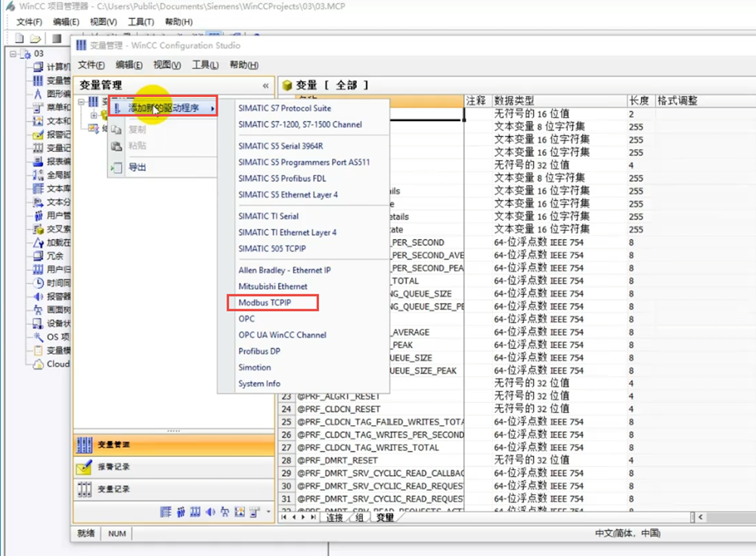Select OPC UA WinCC Channel entry
Image resolution: width=756 pixels, height=556 pixels.
pos(282,335)
